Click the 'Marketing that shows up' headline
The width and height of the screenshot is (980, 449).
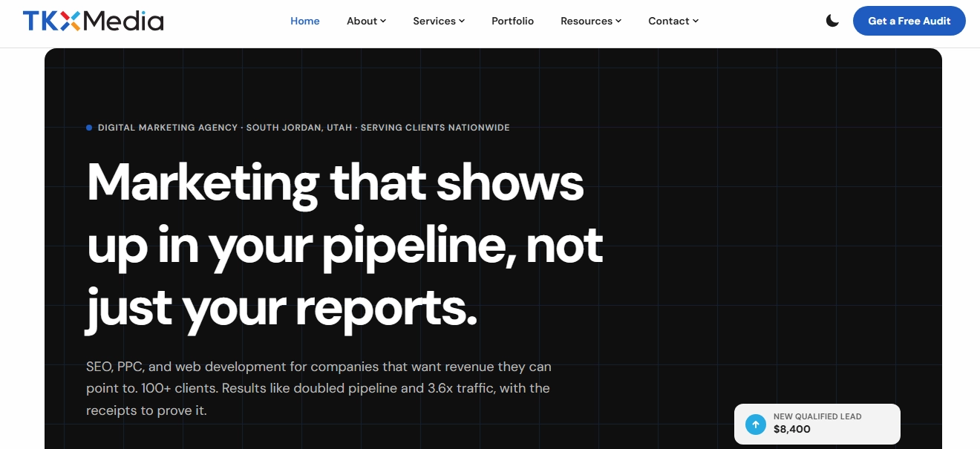(345, 244)
